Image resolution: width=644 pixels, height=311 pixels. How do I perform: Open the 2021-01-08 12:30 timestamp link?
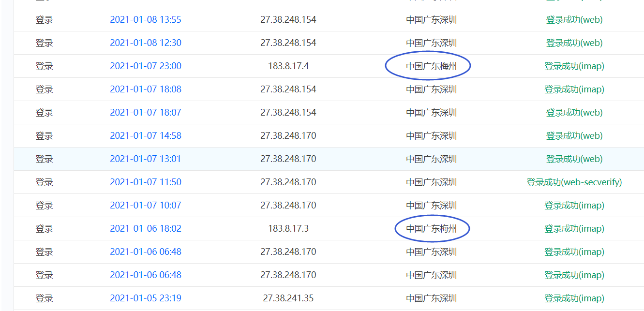coord(146,43)
